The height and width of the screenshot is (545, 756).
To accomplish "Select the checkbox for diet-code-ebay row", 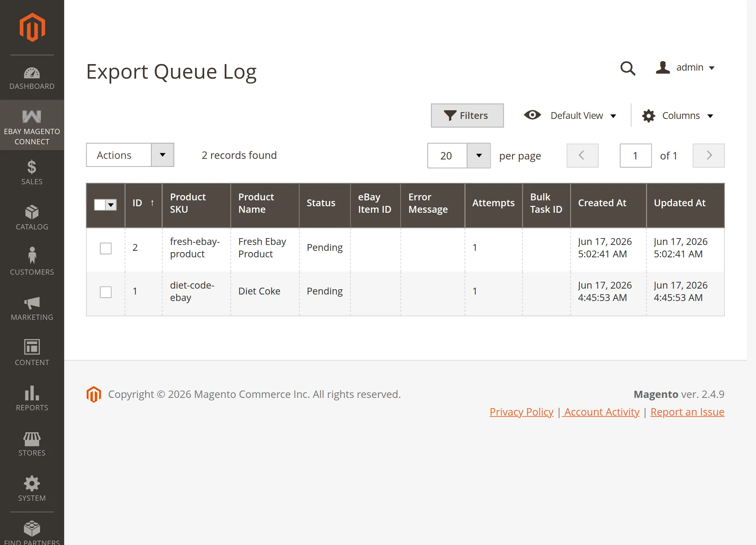I will (x=106, y=292).
